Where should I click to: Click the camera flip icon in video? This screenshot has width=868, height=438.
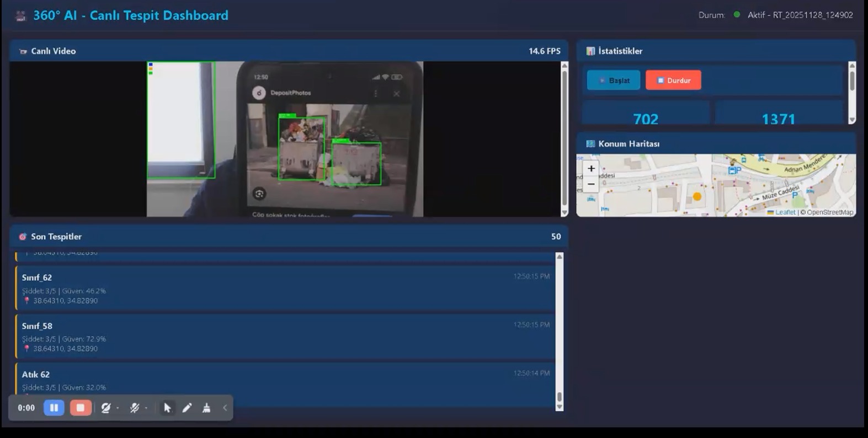point(259,193)
